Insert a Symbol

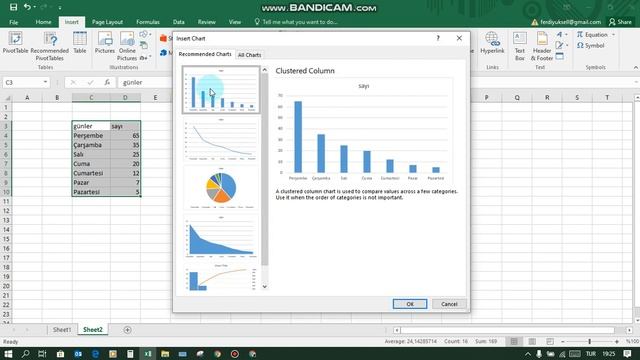[x=591, y=45]
